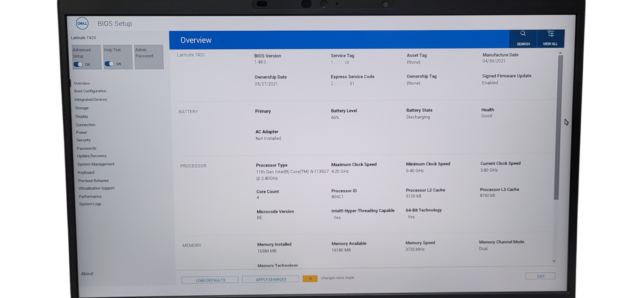Click Memory Available 16180 MB
The height and width of the screenshot is (298, 644).
click(x=341, y=250)
